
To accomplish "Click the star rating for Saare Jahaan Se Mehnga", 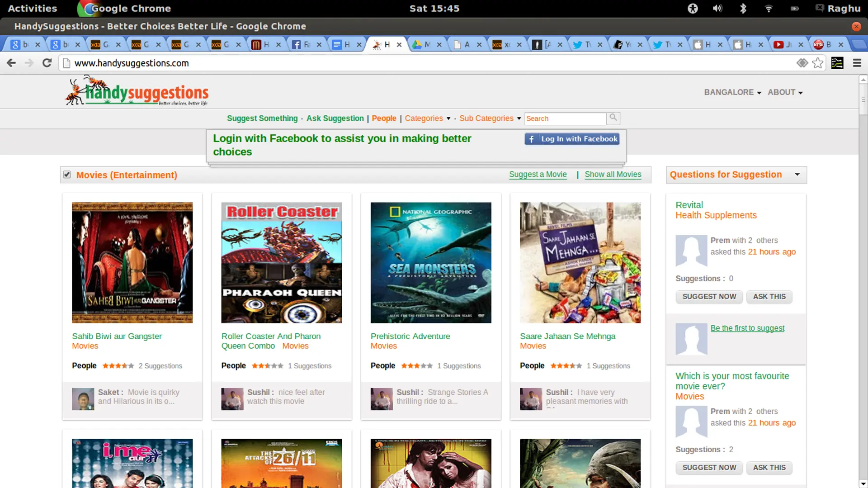I will coord(566,366).
